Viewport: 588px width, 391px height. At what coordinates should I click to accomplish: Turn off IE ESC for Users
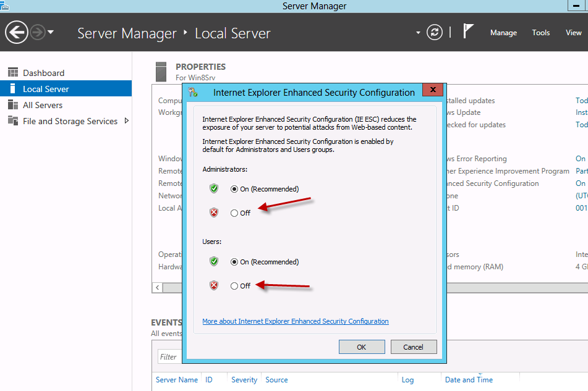pos(234,286)
